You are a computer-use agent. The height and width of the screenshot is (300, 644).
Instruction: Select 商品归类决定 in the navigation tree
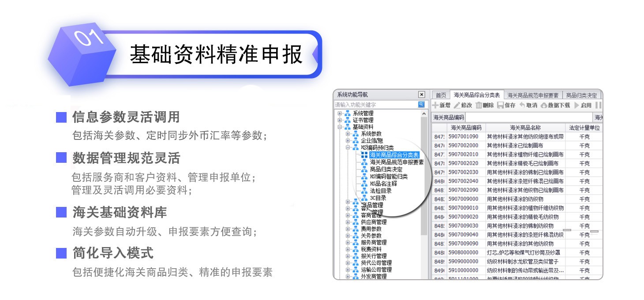[x=386, y=169]
